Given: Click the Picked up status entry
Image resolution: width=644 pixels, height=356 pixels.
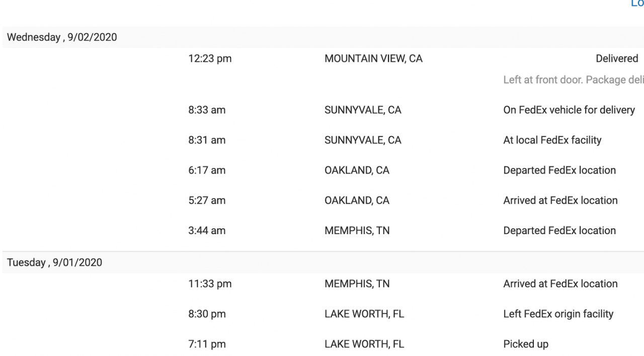Looking at the screenshot, I should point(526,344).
